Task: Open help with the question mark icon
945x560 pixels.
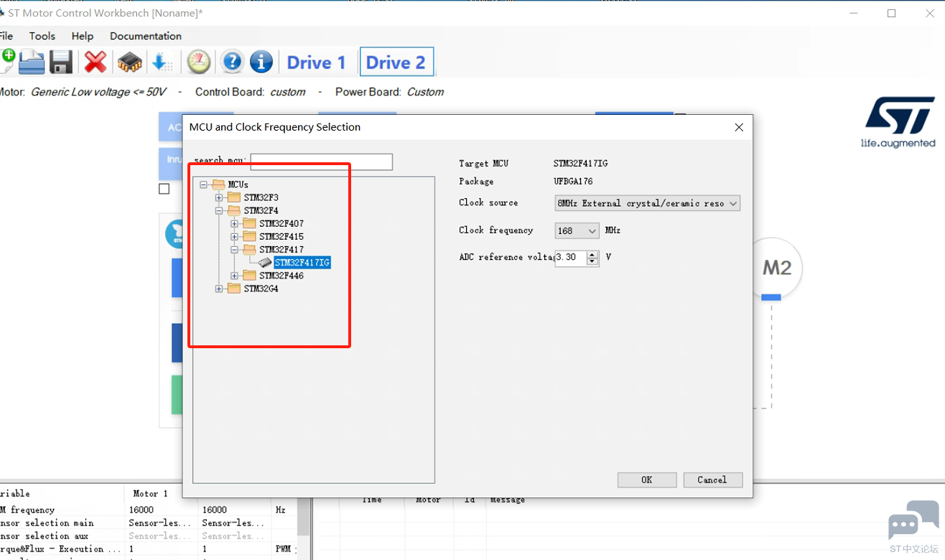Action: pyautogui.click(x=232, y=62)
